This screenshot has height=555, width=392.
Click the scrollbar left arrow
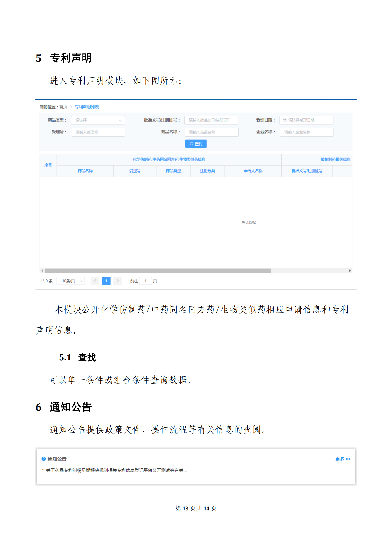(x=42, y=271)
